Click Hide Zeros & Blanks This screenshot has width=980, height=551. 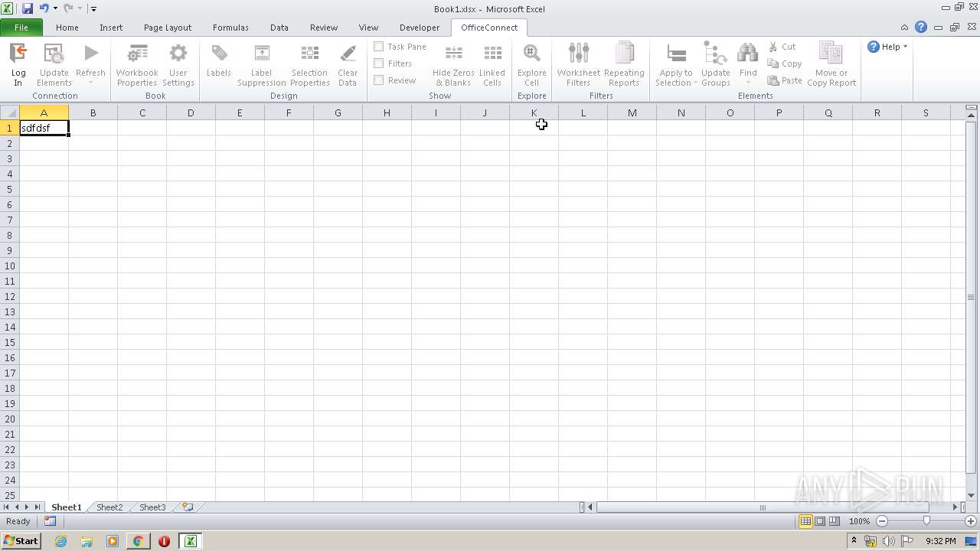453,65
